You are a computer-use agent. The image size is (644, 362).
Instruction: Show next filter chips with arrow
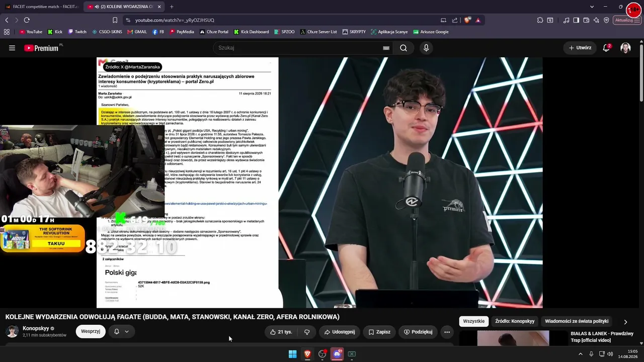tap(625, 322)
